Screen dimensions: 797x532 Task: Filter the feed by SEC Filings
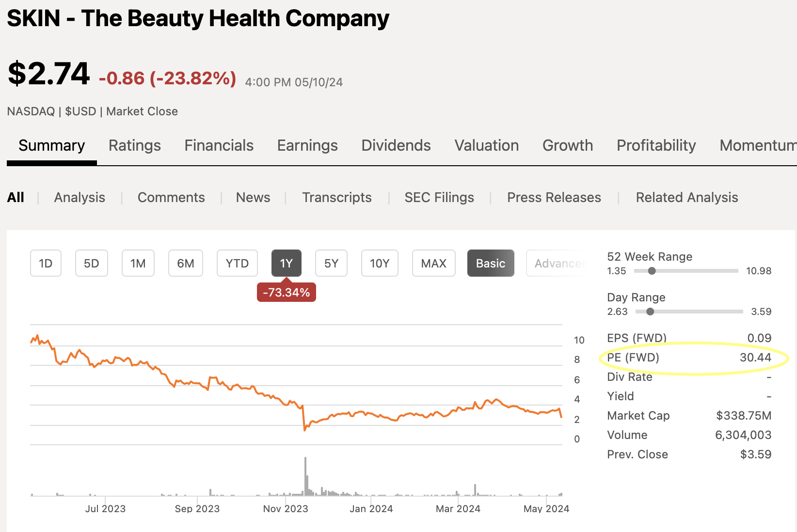439,197
